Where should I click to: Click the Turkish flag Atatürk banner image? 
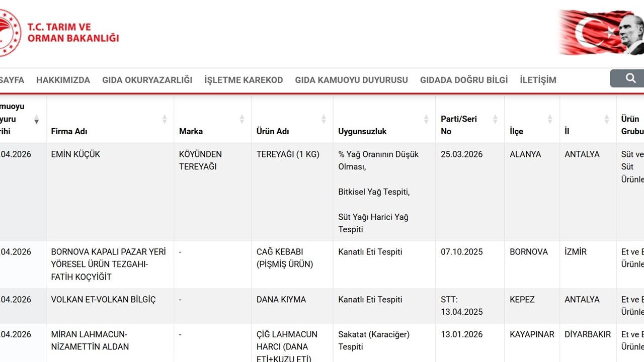601,33
